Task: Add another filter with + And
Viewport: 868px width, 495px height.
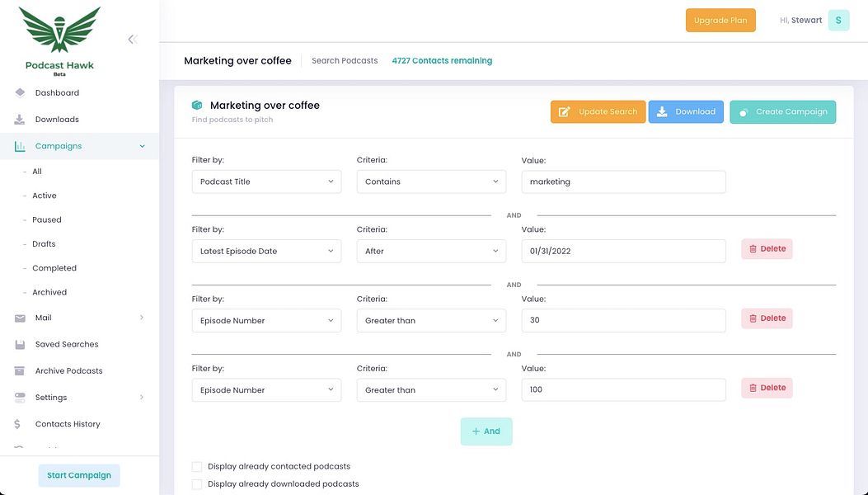Action: pos(486,431)
